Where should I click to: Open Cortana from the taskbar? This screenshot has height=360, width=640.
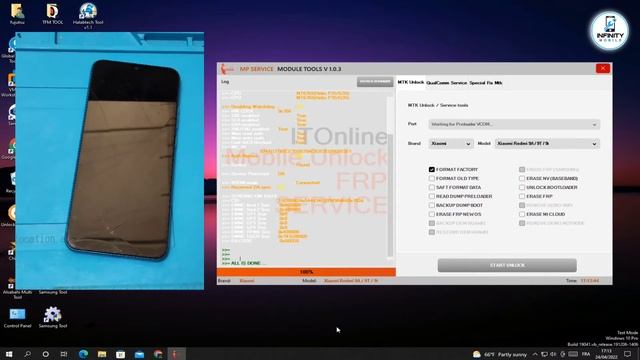click(46, 354)
